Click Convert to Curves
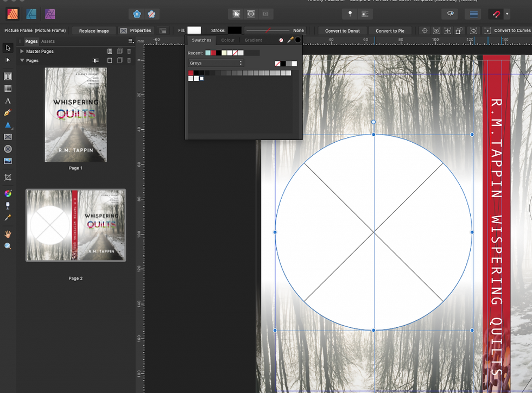This screenshot has width=532, height=393. point(508,30)
